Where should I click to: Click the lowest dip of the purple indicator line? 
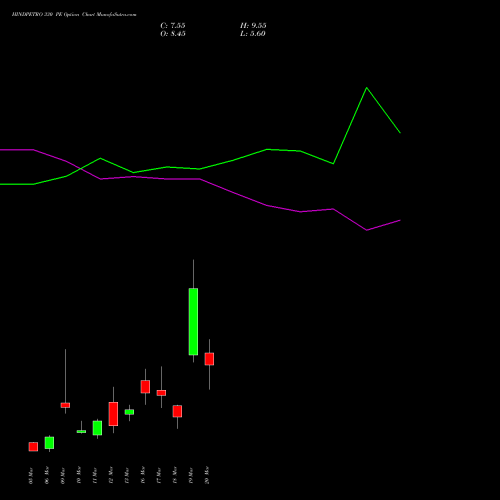point(367,230)
